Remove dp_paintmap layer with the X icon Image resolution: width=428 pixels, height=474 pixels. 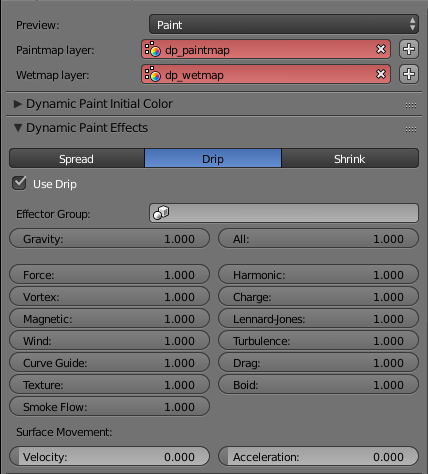pyautogui.click(x=381, y=49)
